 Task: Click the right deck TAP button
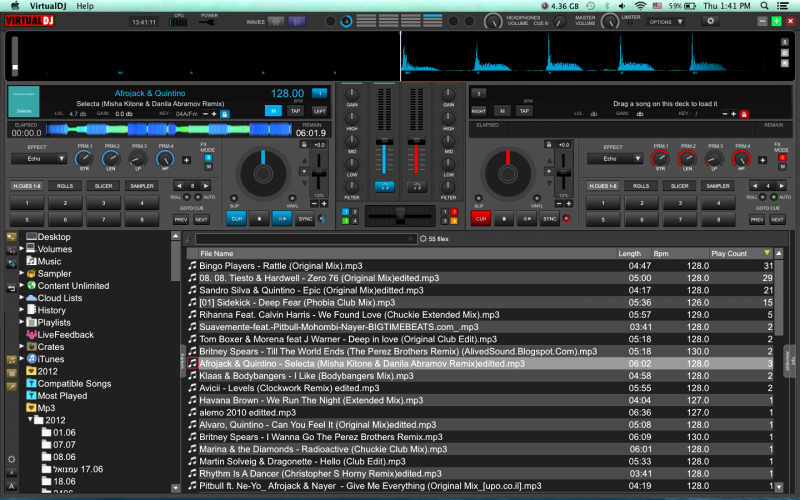point(523,110)
